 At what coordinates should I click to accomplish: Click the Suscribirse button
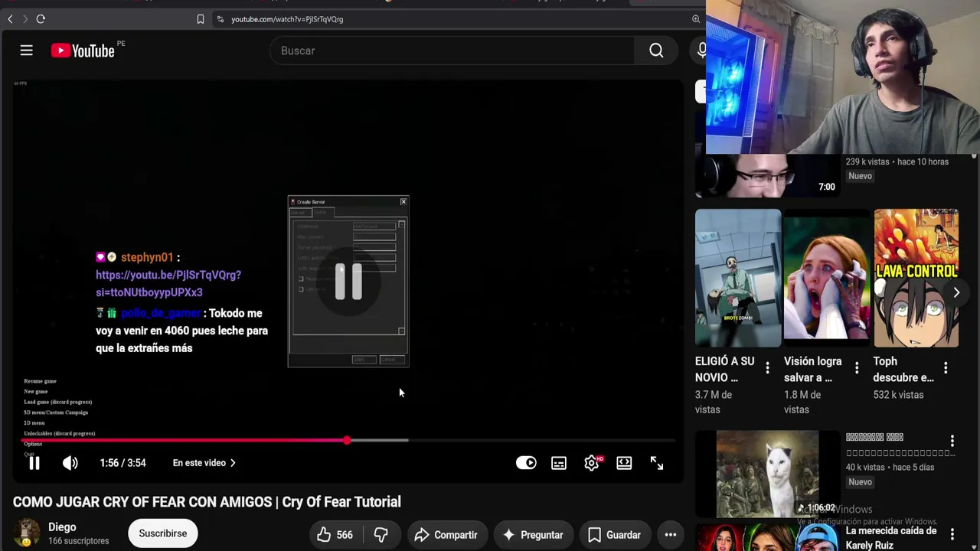pyautogui.click(x=162, y=533)
